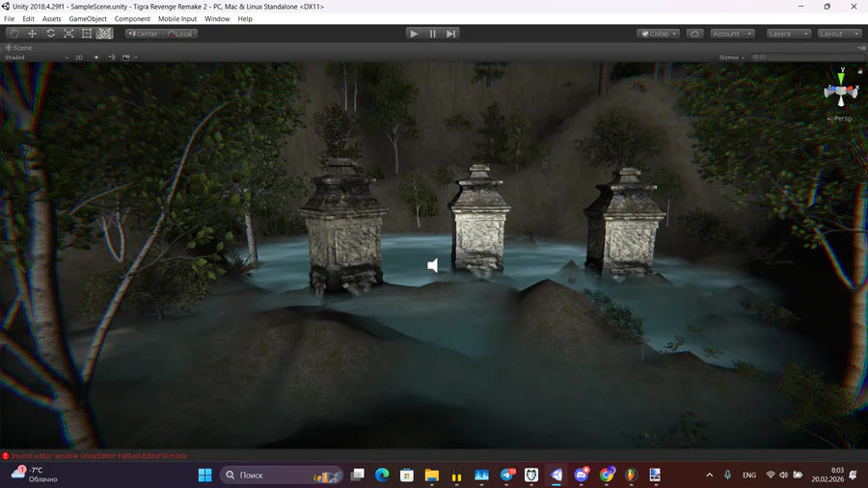Switch Persp projection label

[x=840, y=119]
